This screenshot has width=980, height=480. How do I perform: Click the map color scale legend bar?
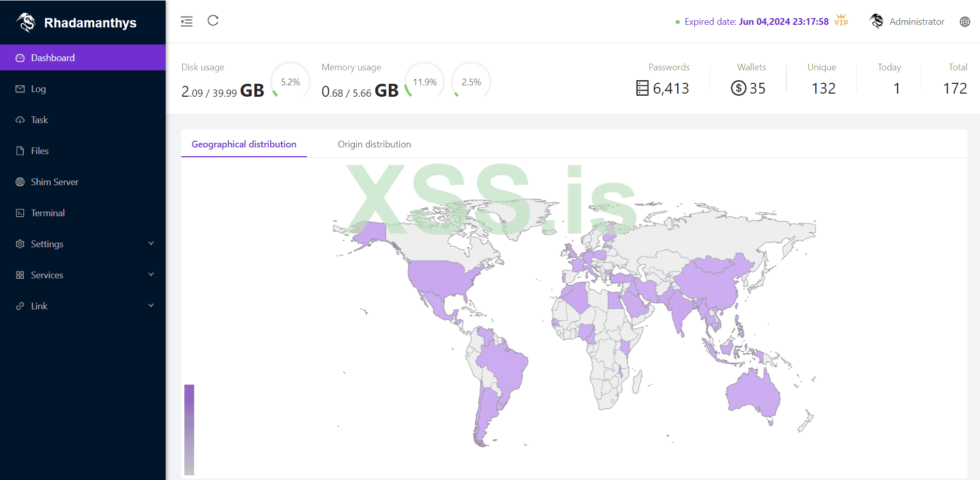click(x=189, y=430)
